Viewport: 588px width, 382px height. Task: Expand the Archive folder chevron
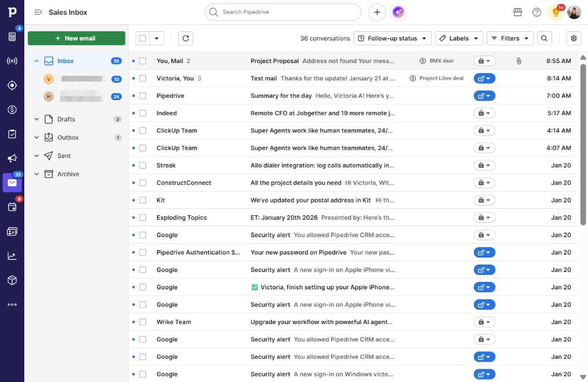(36, 174)
